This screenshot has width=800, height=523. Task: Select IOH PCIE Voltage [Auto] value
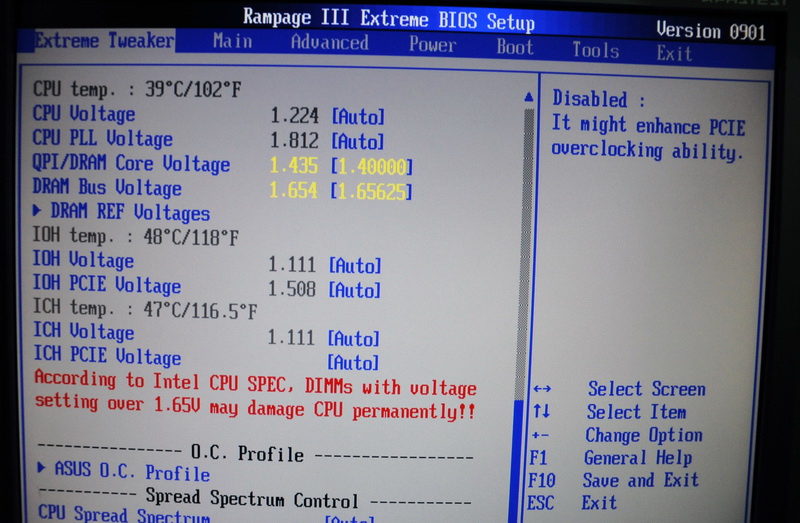coord(354,290)
